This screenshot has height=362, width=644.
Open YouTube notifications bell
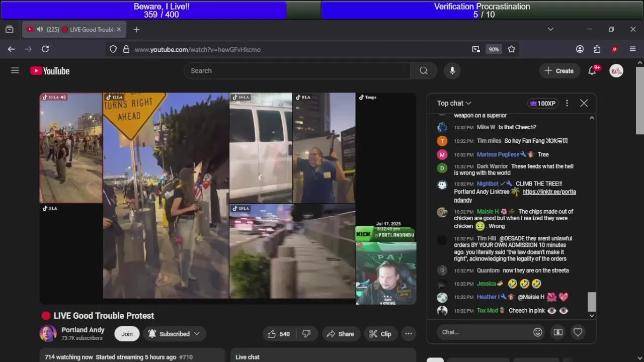592,71
